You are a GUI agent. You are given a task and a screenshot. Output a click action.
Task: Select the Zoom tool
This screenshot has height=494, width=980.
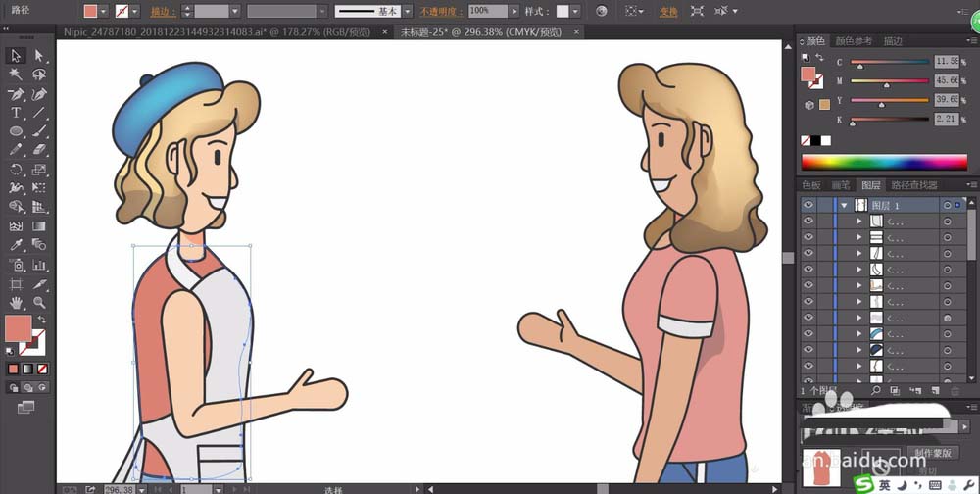click(39, 303)
